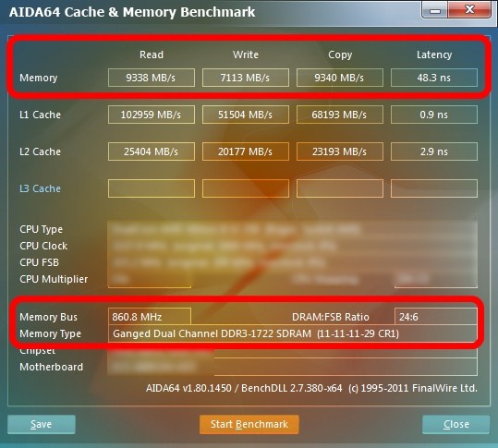Select the Memory Read value 9338 MB/s
498x448 pixels.
click(x=152, y=78)
